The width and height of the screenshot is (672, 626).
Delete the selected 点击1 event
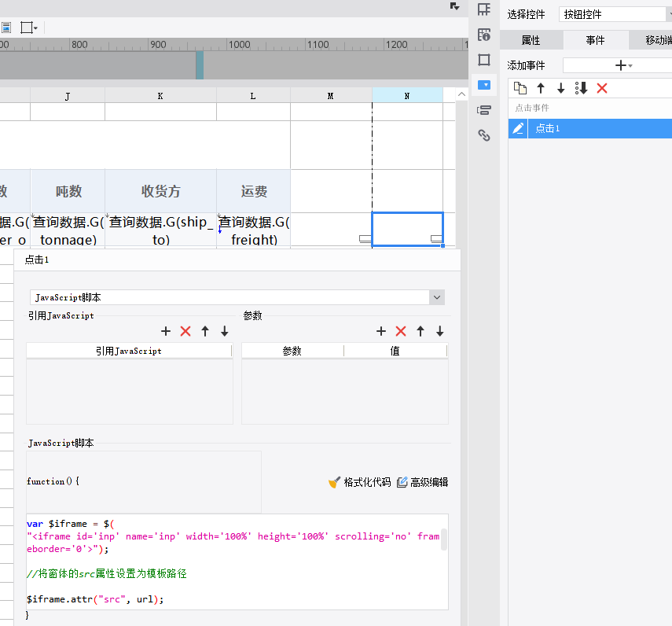(602, 88)
